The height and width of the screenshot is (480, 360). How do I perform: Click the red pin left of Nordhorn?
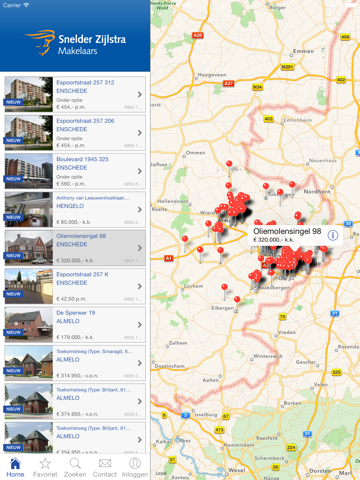292,184
